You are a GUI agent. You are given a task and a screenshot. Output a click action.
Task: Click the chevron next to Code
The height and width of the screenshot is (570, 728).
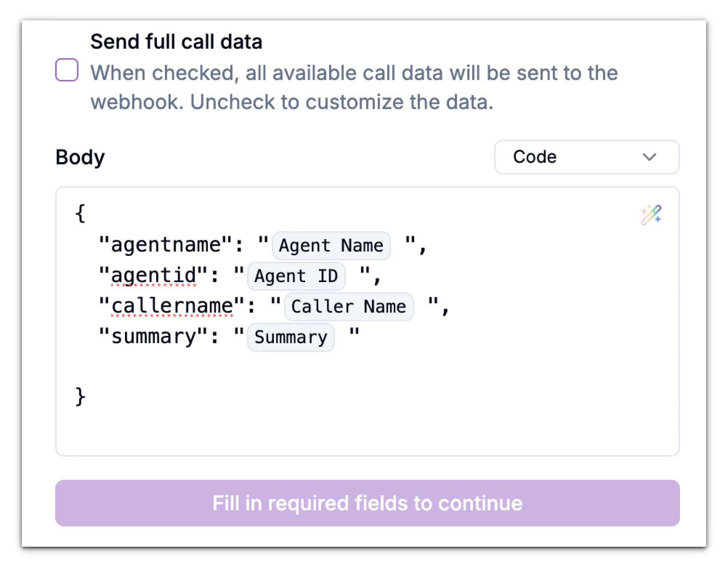(650, 157)
